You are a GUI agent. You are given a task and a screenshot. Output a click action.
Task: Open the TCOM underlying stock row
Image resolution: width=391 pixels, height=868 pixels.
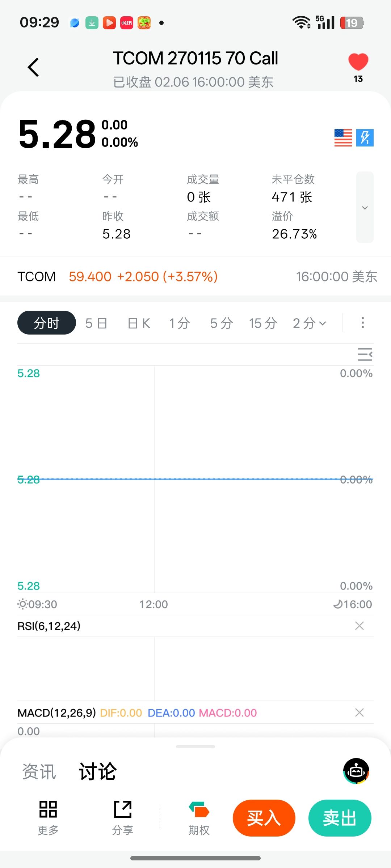(195, 277)
